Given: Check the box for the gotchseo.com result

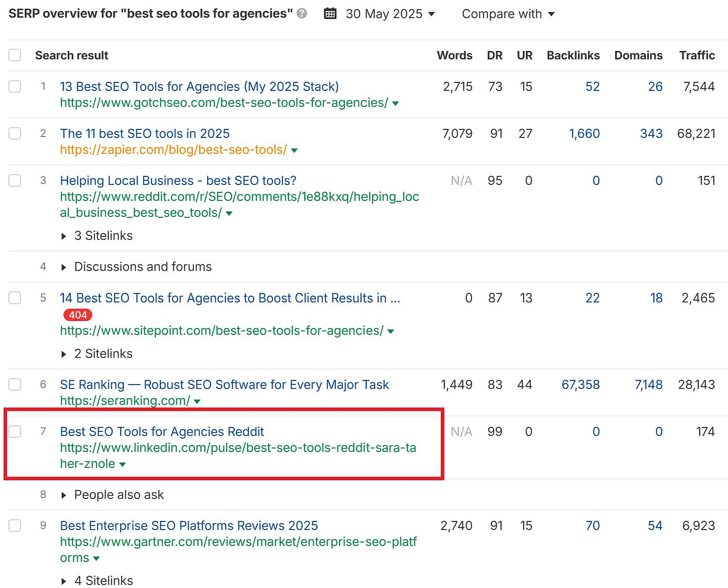Looking at the screenshot, I should click(x=15, y=86).
